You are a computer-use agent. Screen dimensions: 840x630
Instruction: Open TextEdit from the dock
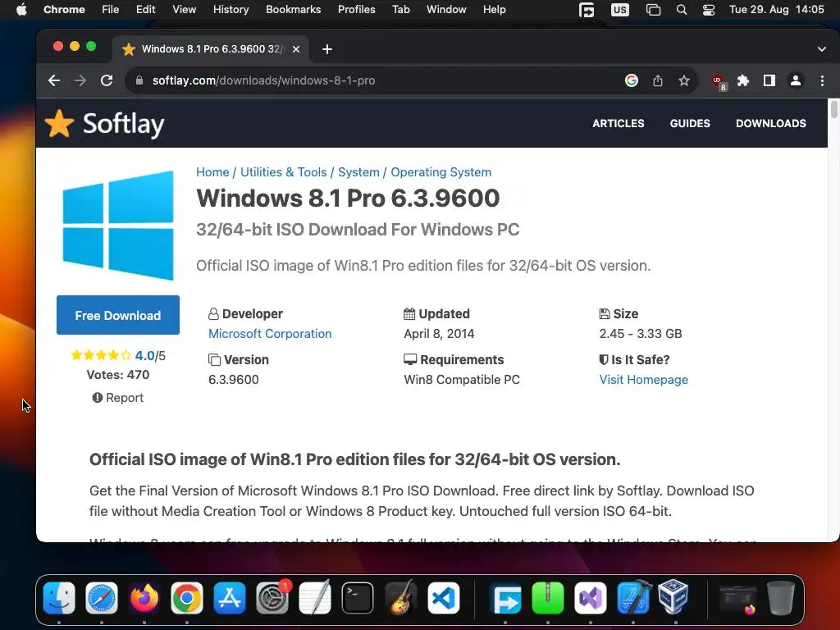pos(314,598)
